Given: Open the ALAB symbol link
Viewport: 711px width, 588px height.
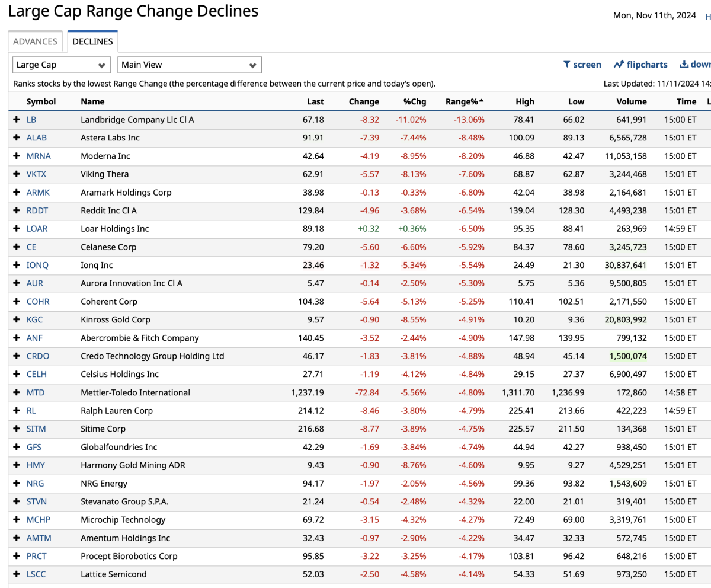Looking at the screenshot, I should pos(37,138).
